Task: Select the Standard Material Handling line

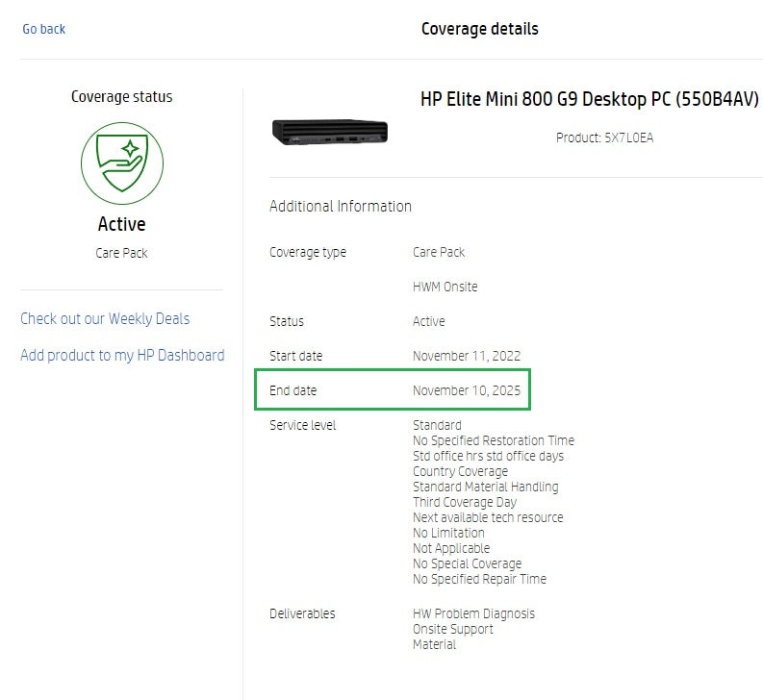Action: (x=486, y=487)
